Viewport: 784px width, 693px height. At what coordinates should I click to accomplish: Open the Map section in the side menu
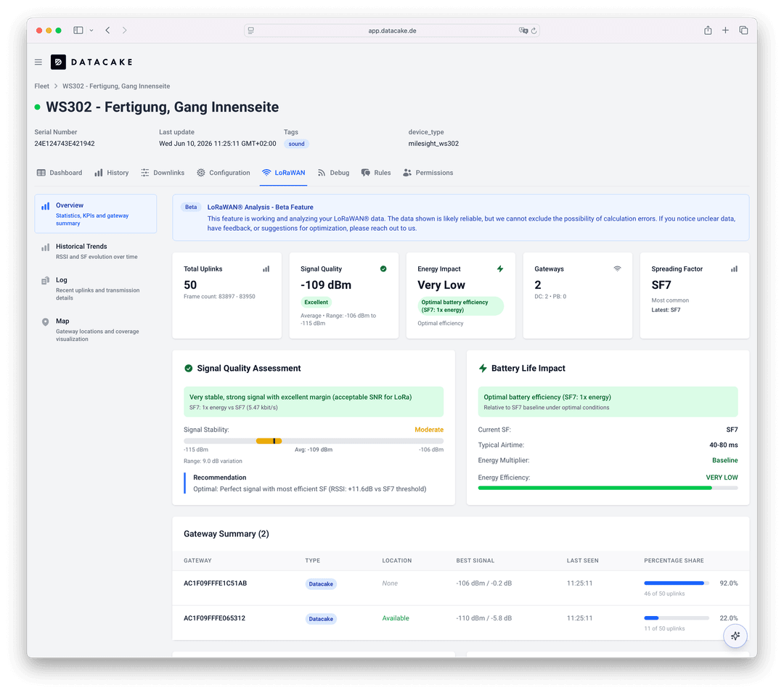point(96,329)
